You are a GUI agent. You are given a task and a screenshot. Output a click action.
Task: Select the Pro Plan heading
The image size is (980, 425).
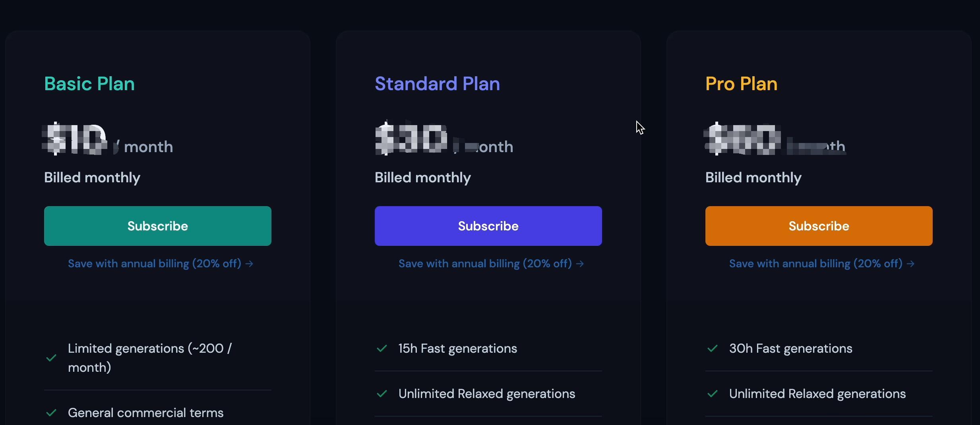(x=741, y=84)
